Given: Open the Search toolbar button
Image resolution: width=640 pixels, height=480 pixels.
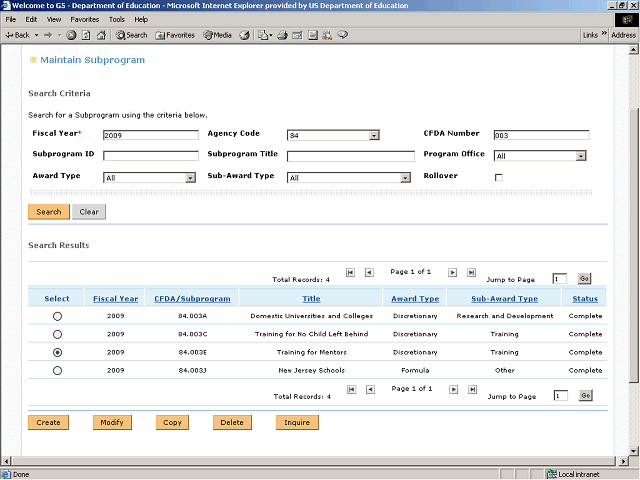Looking at the screenshot, I should (131, 35).
